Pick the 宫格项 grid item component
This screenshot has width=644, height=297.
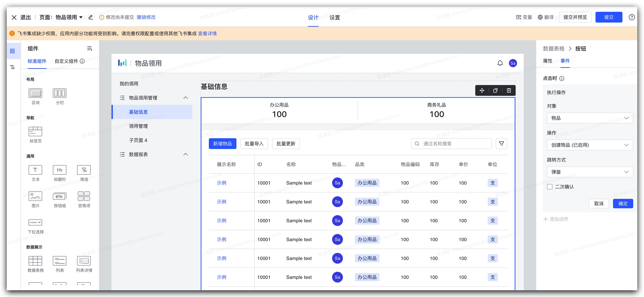click(x=84, y=200)
